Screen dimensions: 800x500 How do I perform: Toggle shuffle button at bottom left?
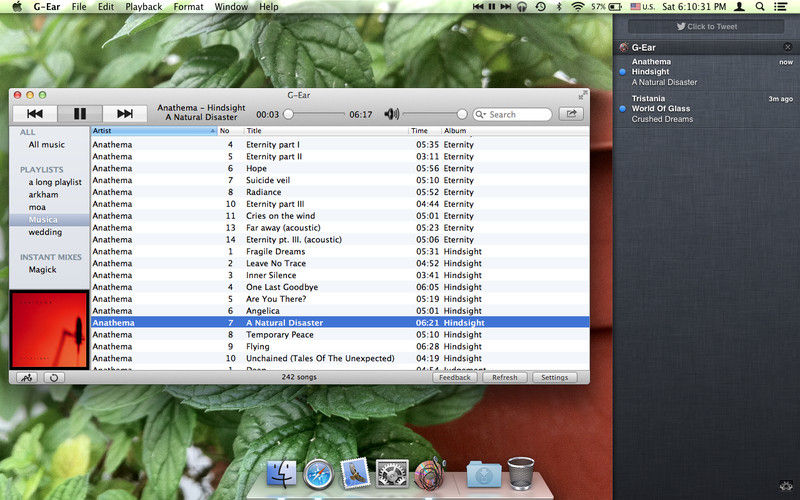27,378
